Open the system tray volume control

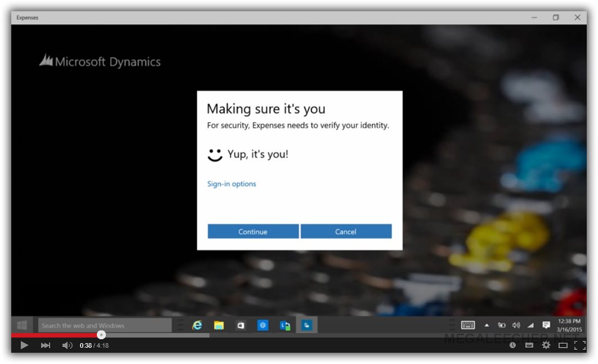[516, 325]
